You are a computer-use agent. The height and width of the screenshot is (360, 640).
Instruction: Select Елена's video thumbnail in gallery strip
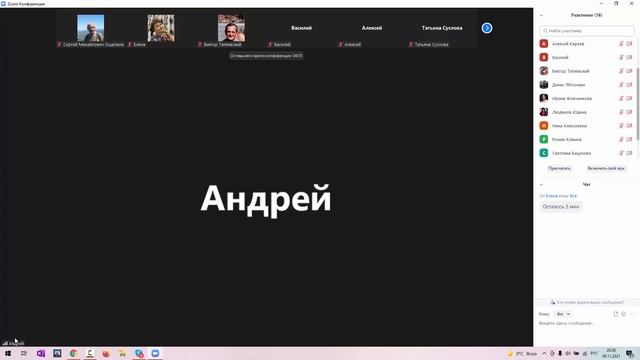coord(161,28)
